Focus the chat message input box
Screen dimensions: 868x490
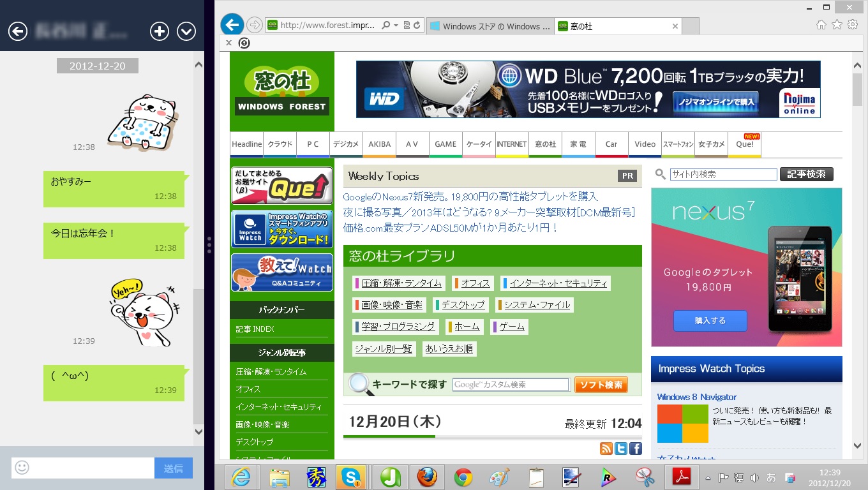pos(83,468)
